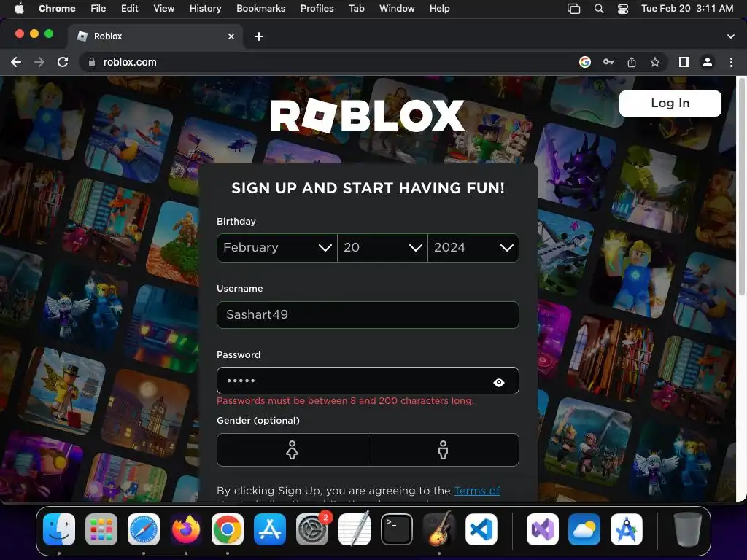Open the History menu
Viewport: 747px width, 560px height.
205,8
